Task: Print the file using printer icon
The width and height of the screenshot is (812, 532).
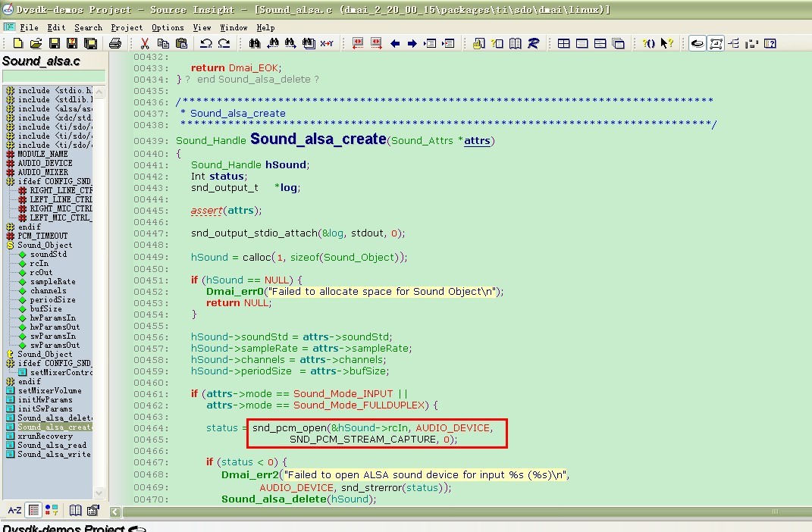Action: point(115,43)
